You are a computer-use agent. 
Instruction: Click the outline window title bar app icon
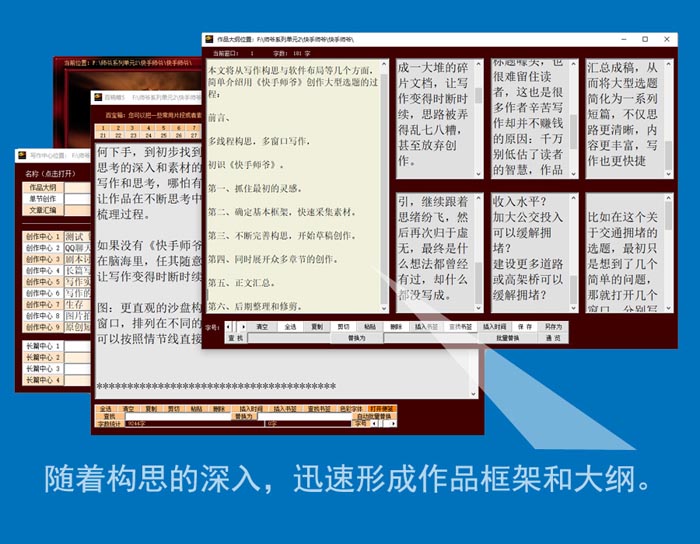(x=209, y=39)
